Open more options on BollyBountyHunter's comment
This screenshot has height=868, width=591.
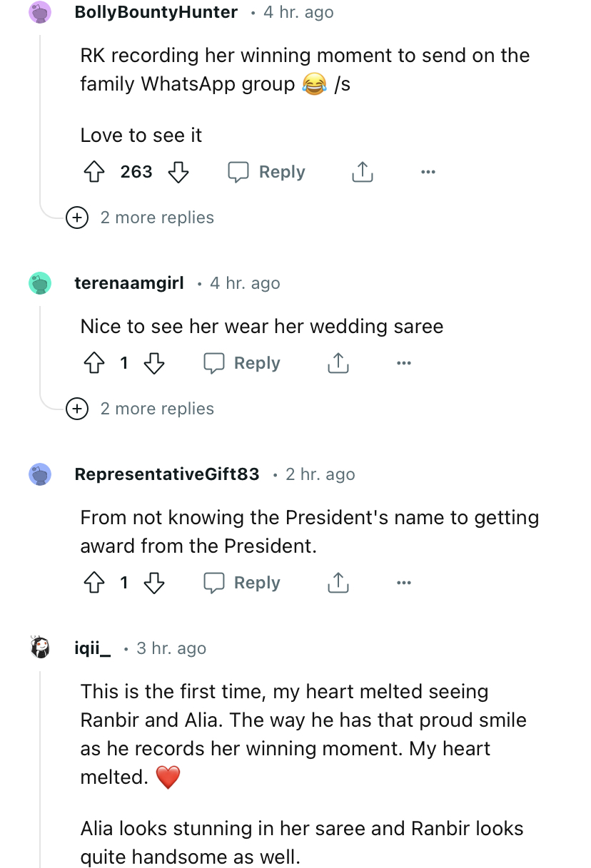(428, 172)
